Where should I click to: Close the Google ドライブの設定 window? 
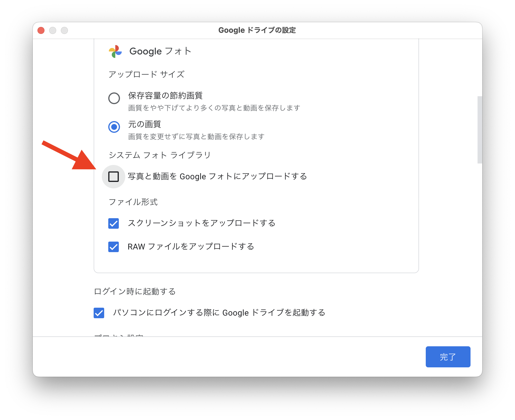(41, 30)
